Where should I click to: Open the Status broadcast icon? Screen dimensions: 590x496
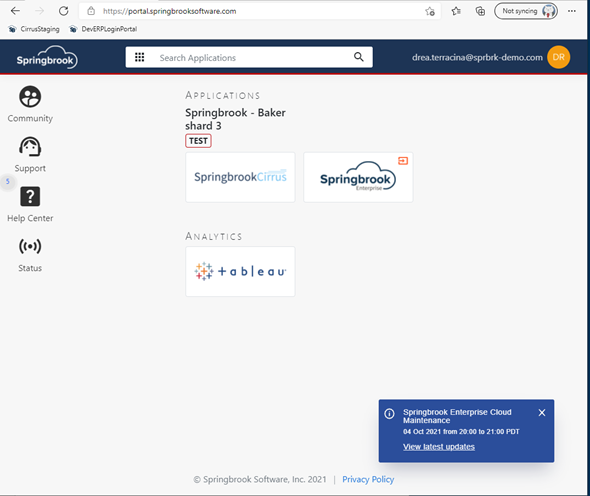30,246
